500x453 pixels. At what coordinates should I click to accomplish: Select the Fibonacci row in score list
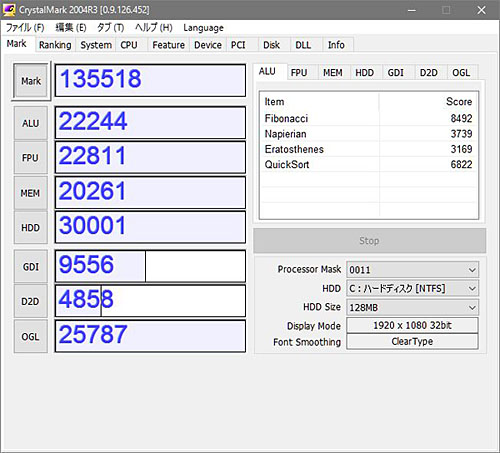tap(368, 118)
